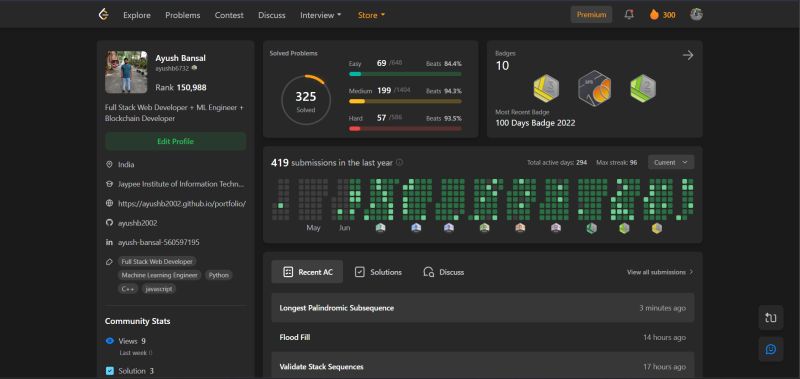Screen dimensions: 800x379
Task: Open the user avatar in navbar
Action: (x=696, y=14)
